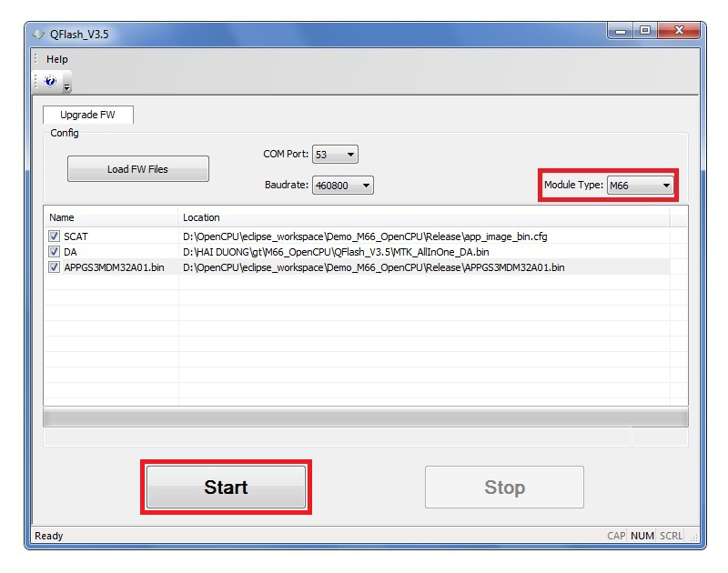This screenshot has height=573, width=728.
Task: Click the app_image_bin.cfg location path
Action: (x=365, y=236)
